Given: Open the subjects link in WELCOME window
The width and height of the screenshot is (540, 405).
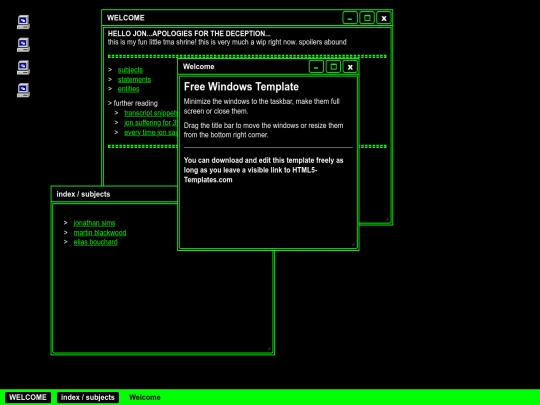Looking at the screenshot, I should (x=130, y=70).
